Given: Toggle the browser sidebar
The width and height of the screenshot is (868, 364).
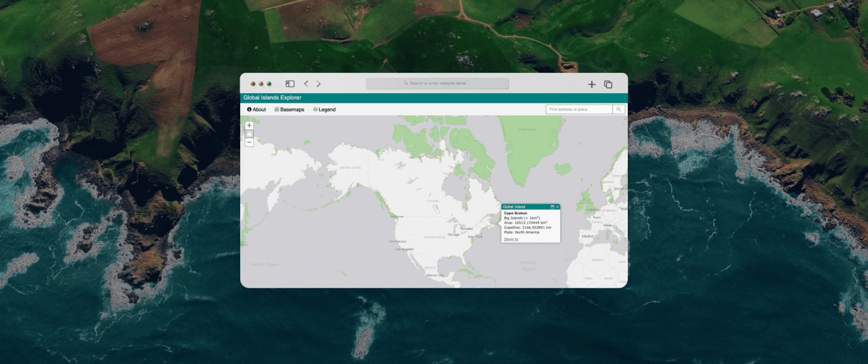Looking at the screenshot, I should (289, 83).
